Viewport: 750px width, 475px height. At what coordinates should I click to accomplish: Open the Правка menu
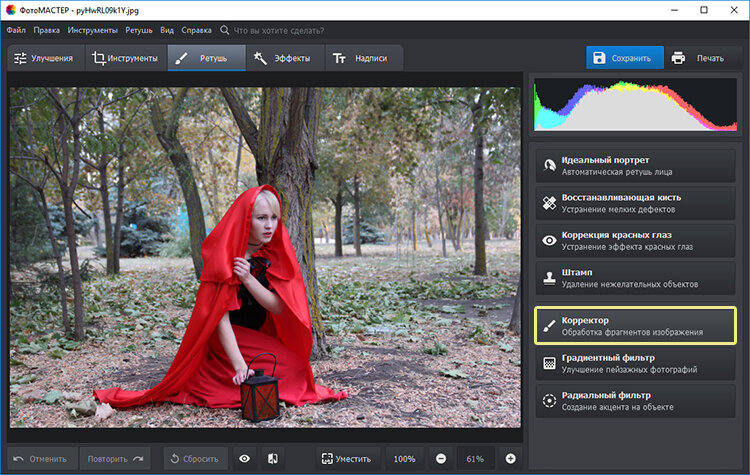click(x=46, y=30)
